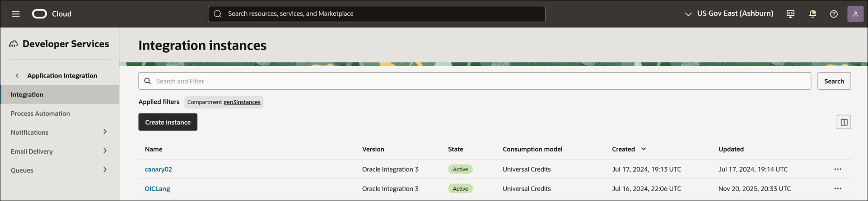Open actions menu for canary02 row
This screenshot has width=868, height=201.
pyautogui.click(x=838, y=169)
